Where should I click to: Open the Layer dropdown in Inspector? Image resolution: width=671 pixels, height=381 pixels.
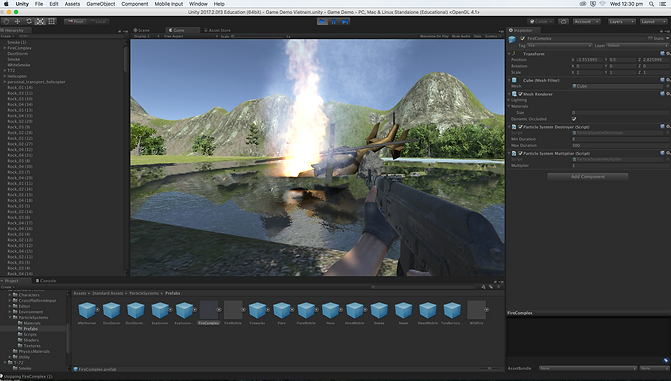pos(637,45)
